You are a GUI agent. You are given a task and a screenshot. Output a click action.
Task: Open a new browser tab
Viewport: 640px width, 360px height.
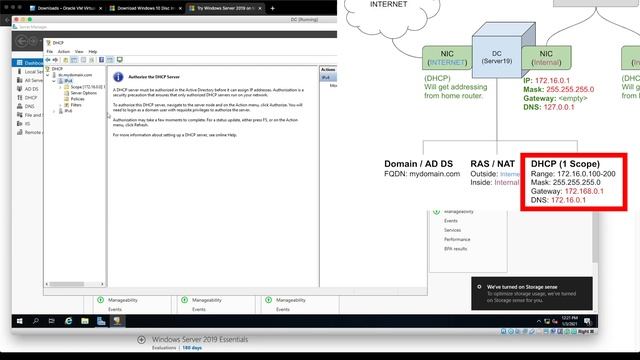(x=273, y=8)
